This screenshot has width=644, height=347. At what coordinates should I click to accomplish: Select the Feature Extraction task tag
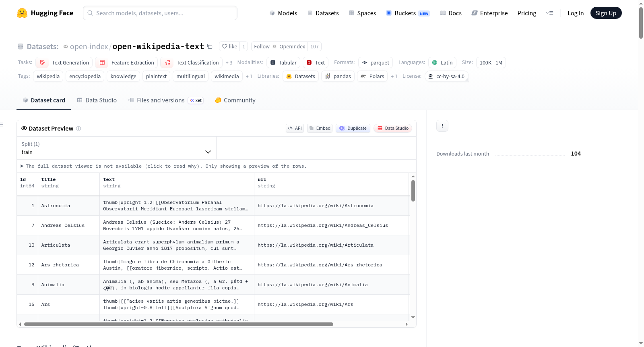click(127, 62)
